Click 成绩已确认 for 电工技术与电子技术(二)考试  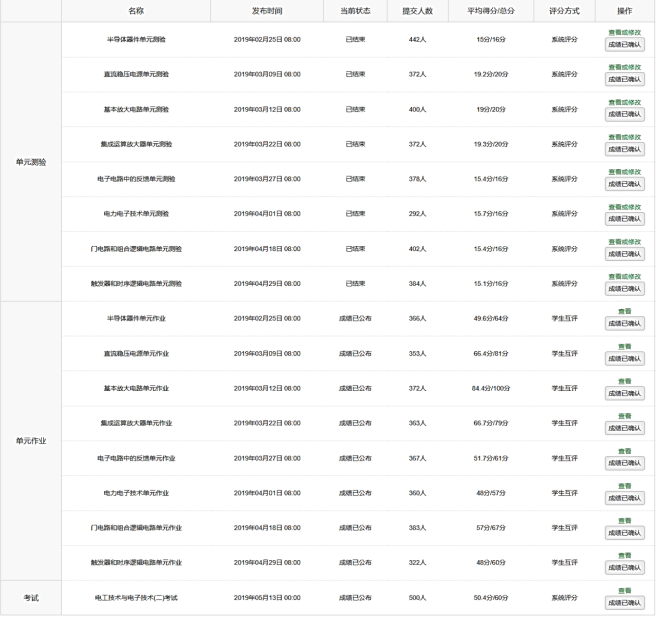[624, 603]
